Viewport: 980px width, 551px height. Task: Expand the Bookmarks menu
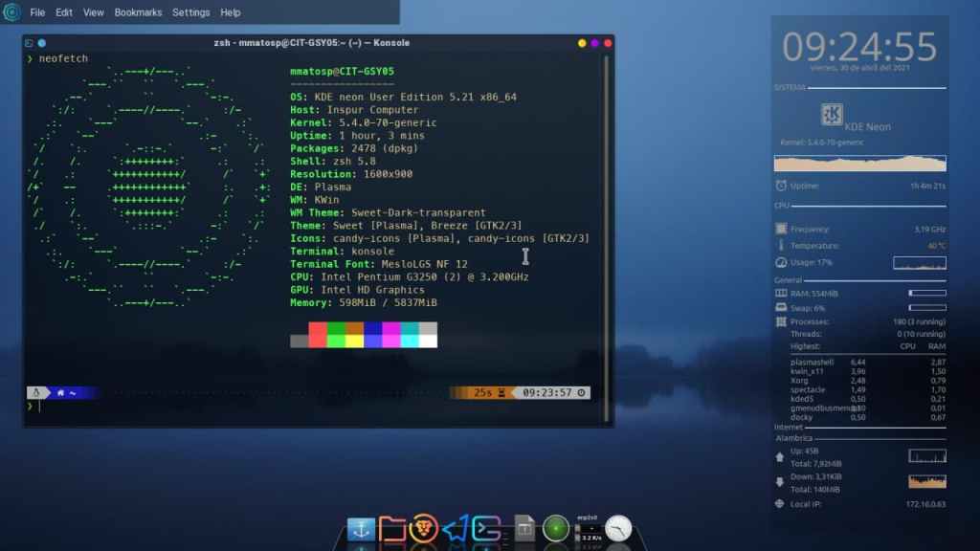[138, 12]
